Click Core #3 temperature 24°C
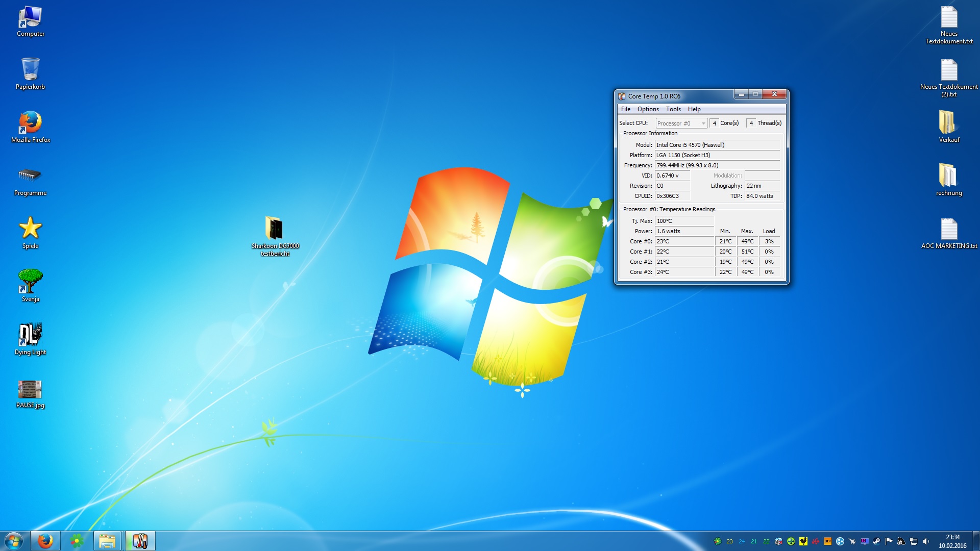This screenshot has height=551, width=980. coord(684,272)
